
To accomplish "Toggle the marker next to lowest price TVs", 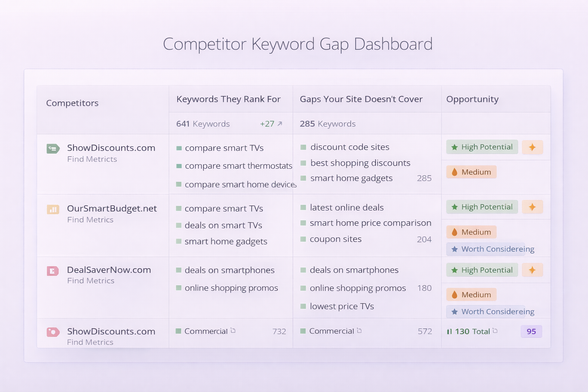I will [x=303, y=306].
